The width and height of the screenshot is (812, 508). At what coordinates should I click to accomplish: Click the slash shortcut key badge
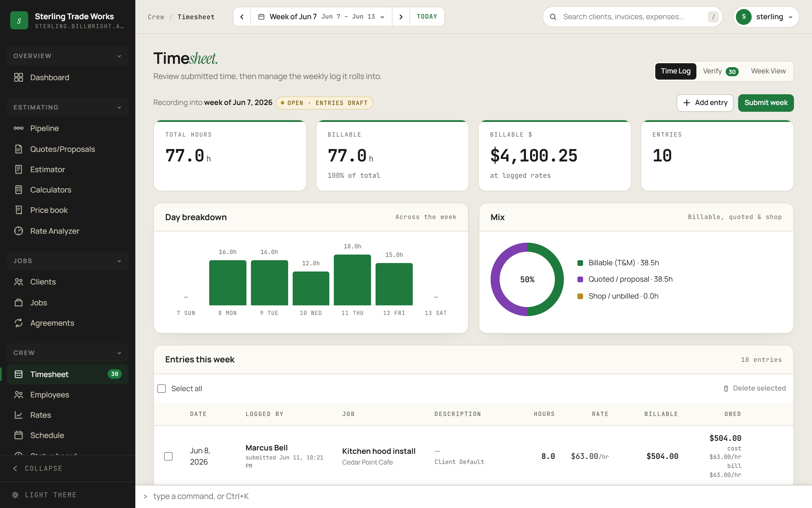click(x=713, y=17)
